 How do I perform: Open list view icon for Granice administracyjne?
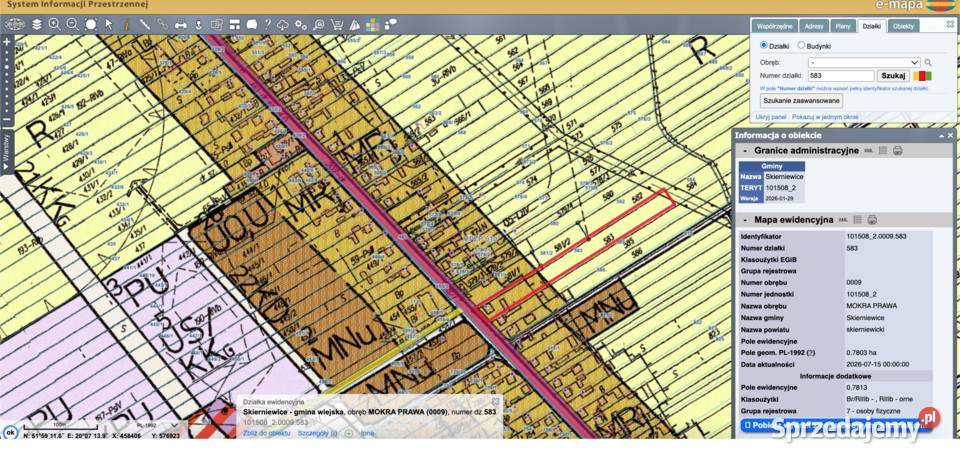click(x=883, y=151)
